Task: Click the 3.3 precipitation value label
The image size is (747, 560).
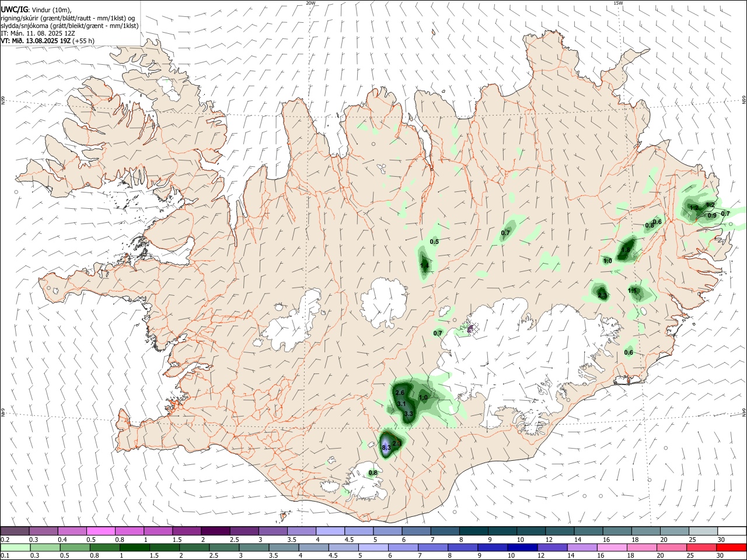Action: pyautogui.click(x=409, y=414)
